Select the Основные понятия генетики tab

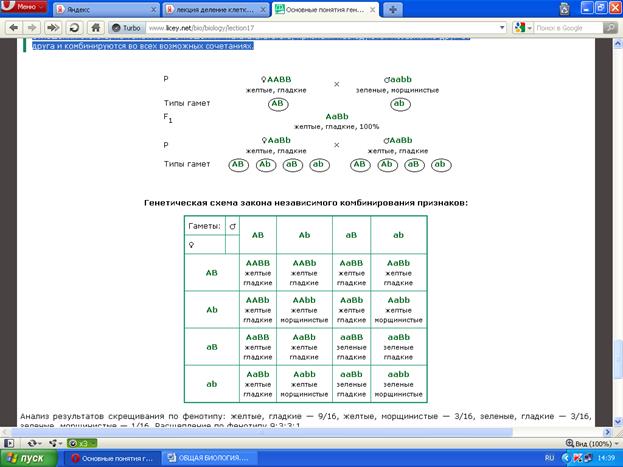coord(325,10)
